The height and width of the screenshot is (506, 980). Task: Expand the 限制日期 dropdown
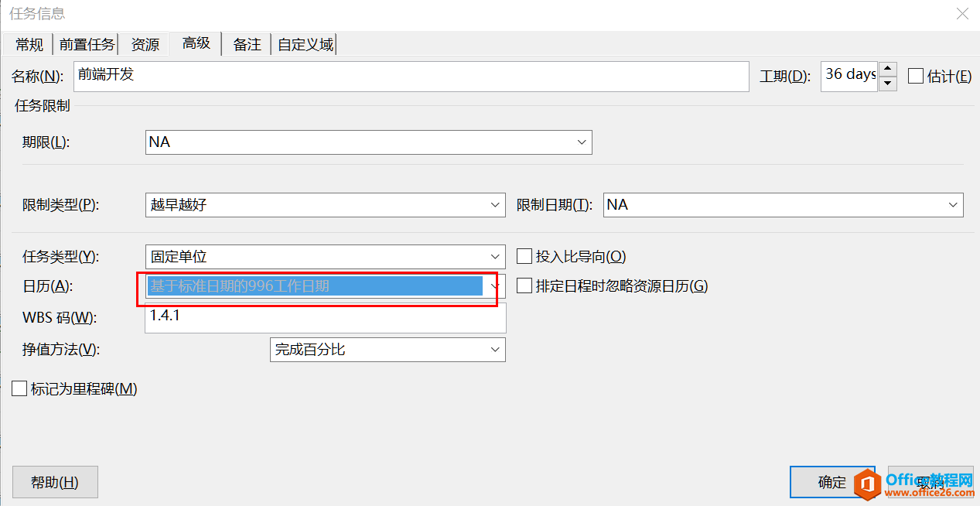click(x=953, y=205)
